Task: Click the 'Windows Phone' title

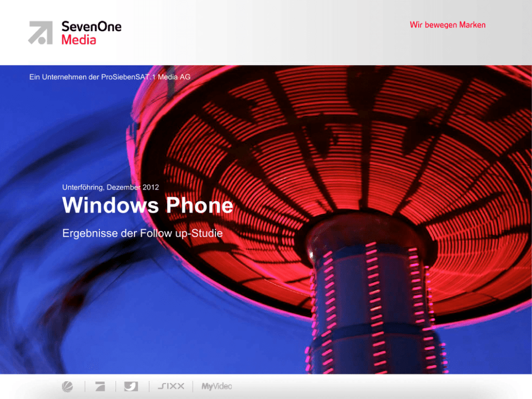Action: click(x=147, y=205)
